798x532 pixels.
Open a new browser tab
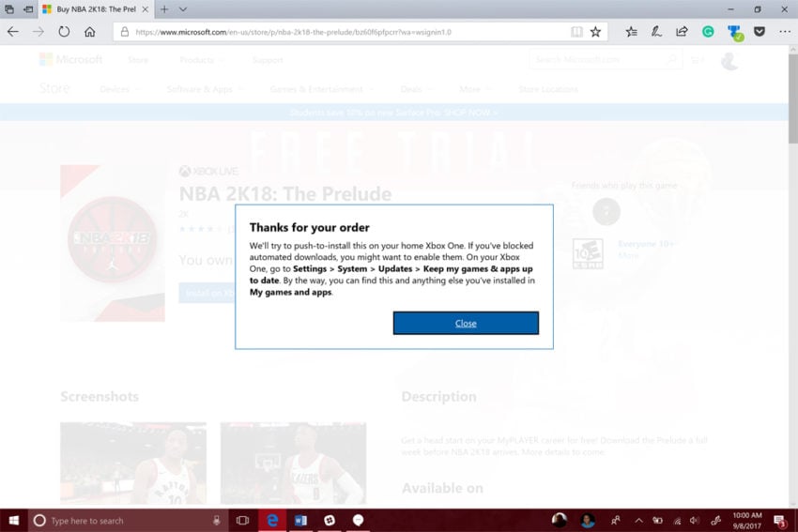tap(164, 9)
